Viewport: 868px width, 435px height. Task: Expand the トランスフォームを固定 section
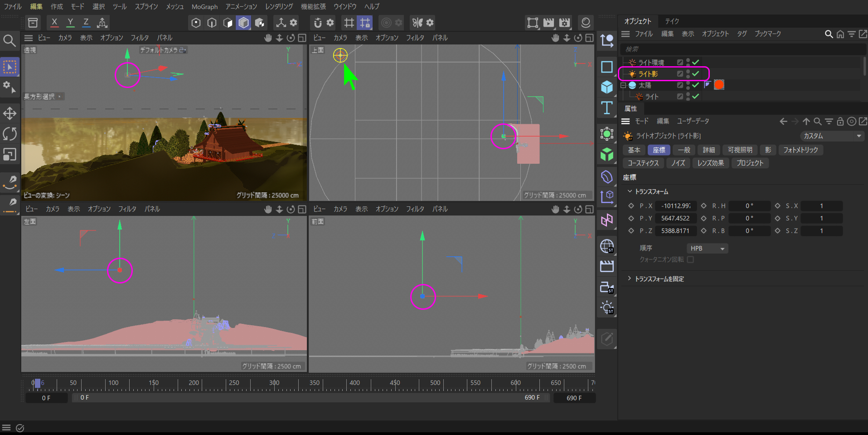click(629, 279)
